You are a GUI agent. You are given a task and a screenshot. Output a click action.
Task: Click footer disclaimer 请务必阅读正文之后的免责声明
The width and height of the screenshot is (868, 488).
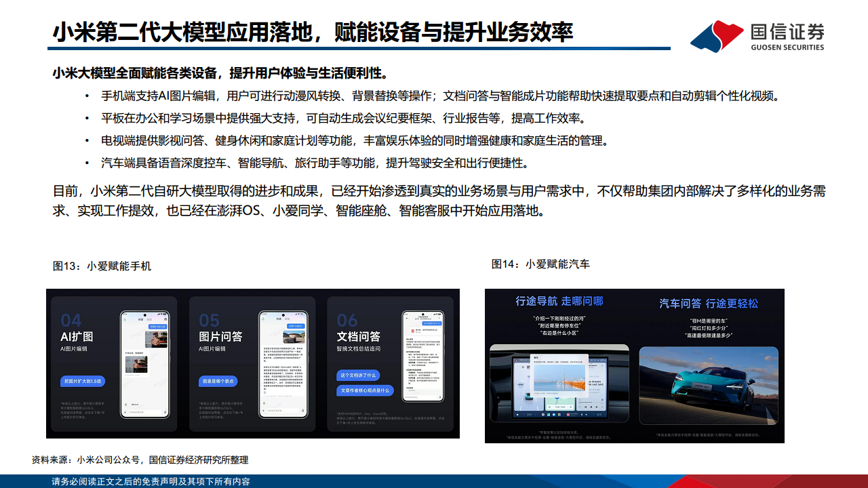pyautogui.click(x=151, y=482)
